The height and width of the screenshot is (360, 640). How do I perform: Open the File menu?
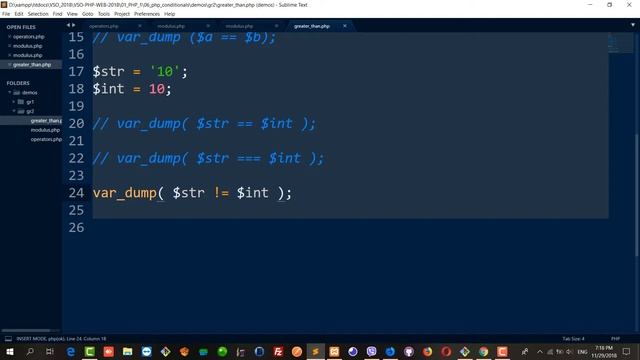(x=6, y=14)
